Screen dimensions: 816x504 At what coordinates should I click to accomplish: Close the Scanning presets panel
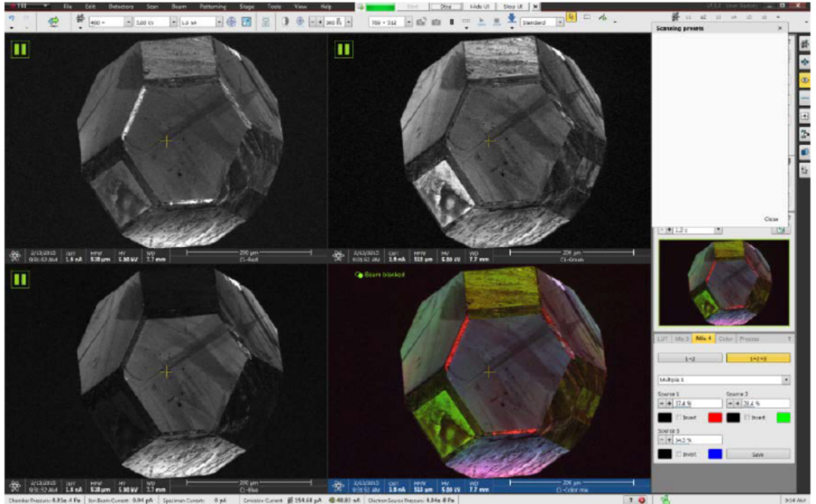780,28
